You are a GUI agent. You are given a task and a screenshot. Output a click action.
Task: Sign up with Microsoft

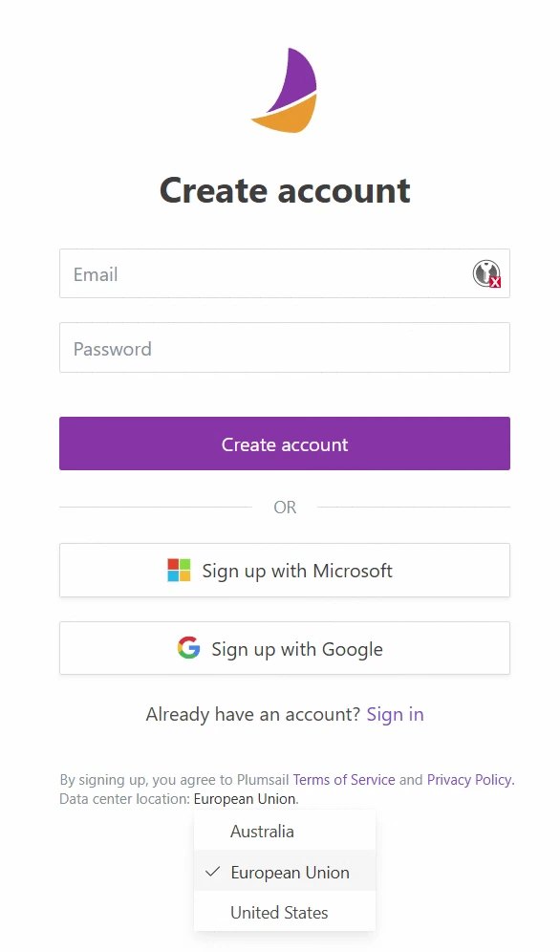click(x=285, y=570)
